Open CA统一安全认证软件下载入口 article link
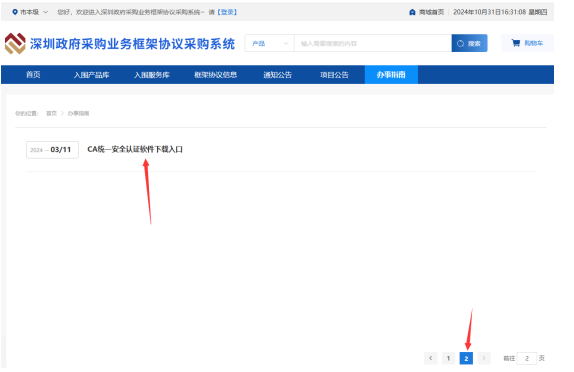 [x=135, y=149]
